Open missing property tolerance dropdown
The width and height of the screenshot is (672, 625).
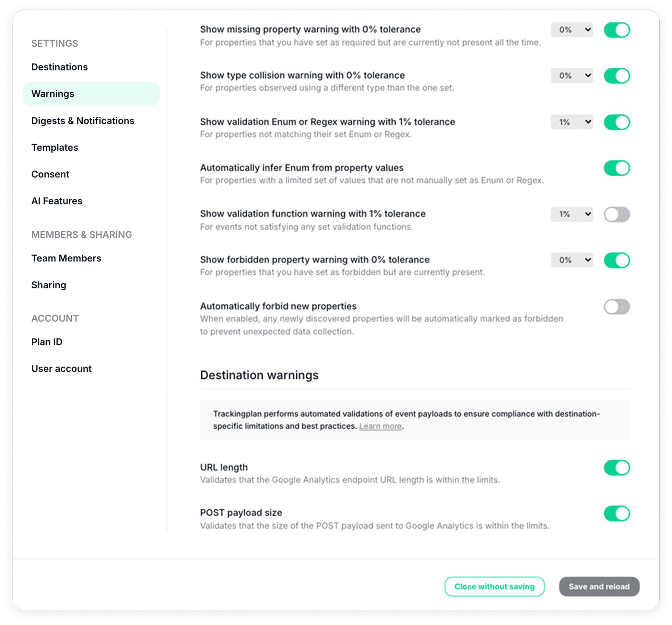click(x=572, y=30)
